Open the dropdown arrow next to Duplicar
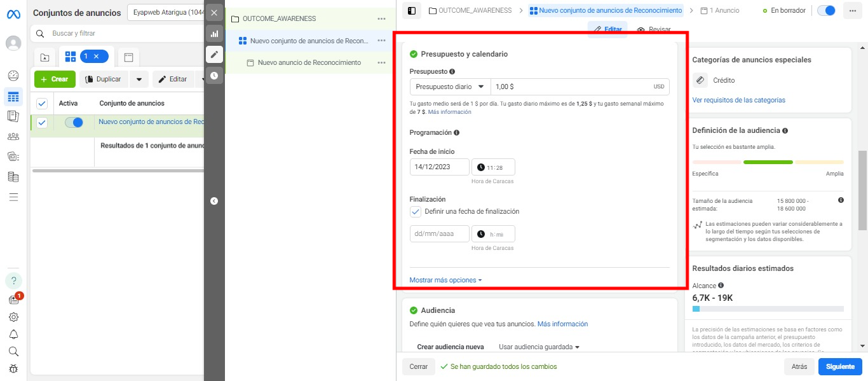Image resolution: width=868 pixels, height=381 pixels. (139, 79)
